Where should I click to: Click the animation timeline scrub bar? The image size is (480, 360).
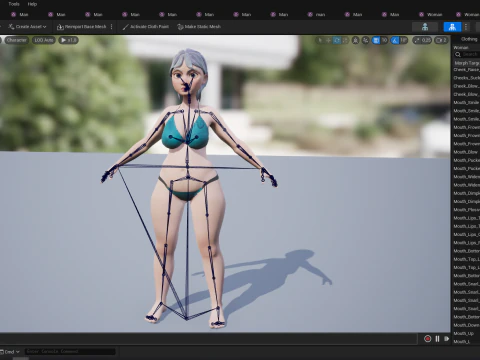(x=208, y=339)
